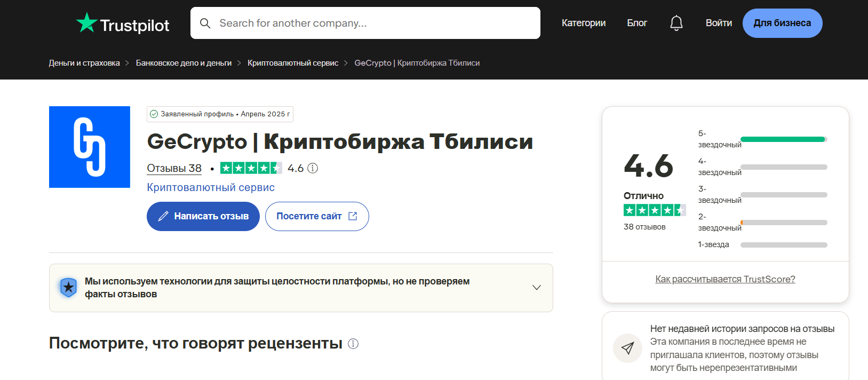Click the GeCrypto company logo
The width and height of the screenshot is (868, 380).
tap(90, 147)
